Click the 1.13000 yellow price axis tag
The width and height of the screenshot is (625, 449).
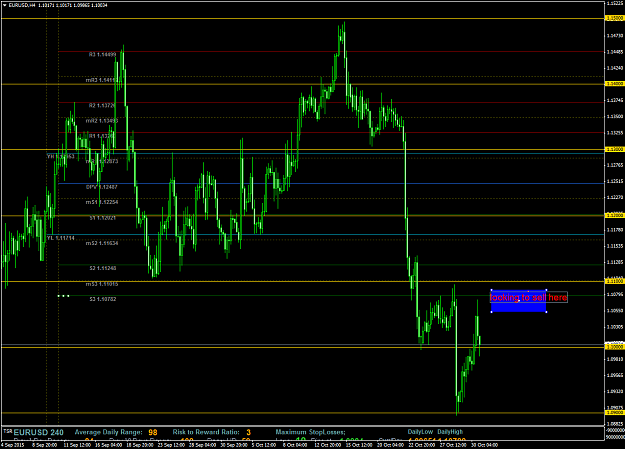click(614, 149)
